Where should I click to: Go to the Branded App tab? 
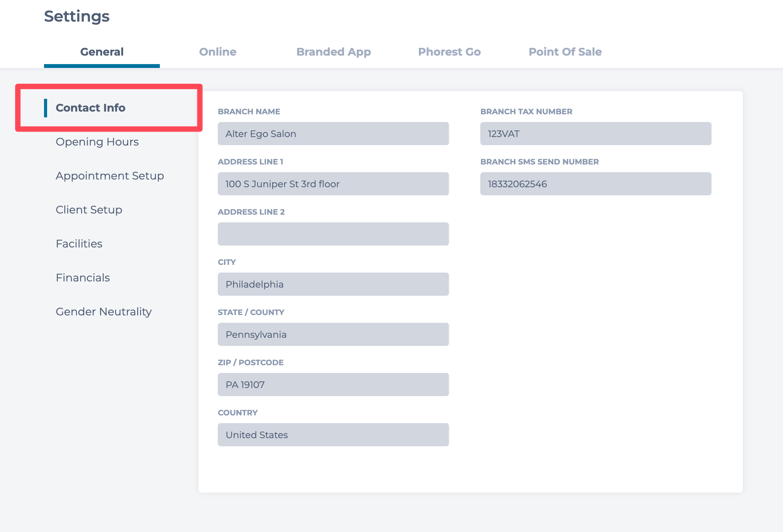click(x=333, y=52)
